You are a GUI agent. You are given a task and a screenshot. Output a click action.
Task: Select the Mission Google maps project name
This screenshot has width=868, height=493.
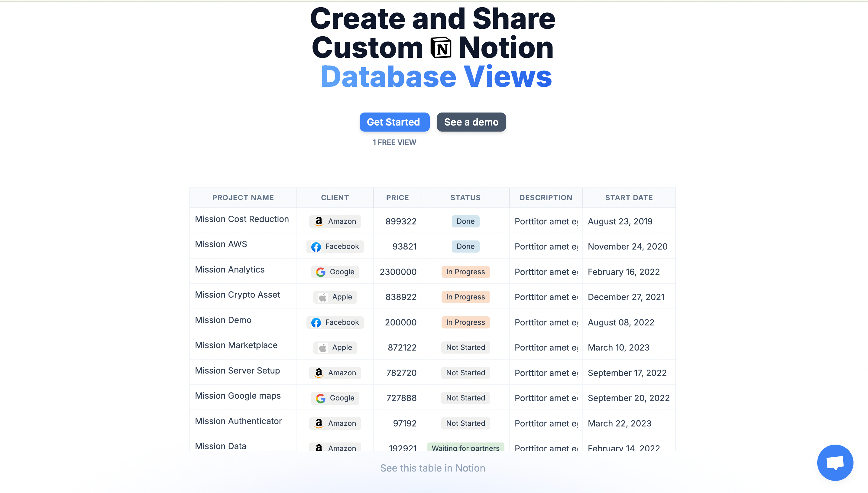click(x=238, y=396)
